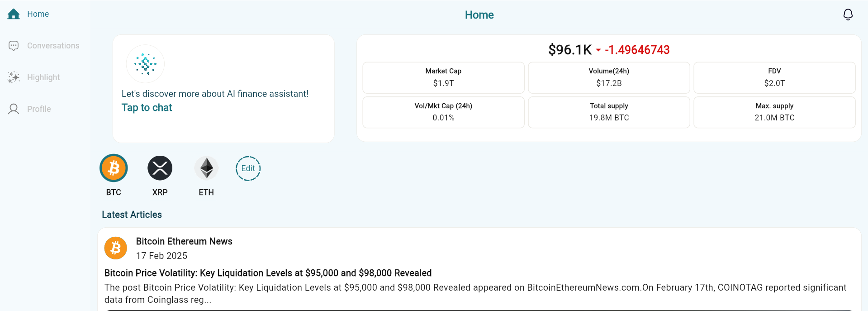Click the Max. supply stat card
This screenshot has width=868, height=311.
point(774,112)
